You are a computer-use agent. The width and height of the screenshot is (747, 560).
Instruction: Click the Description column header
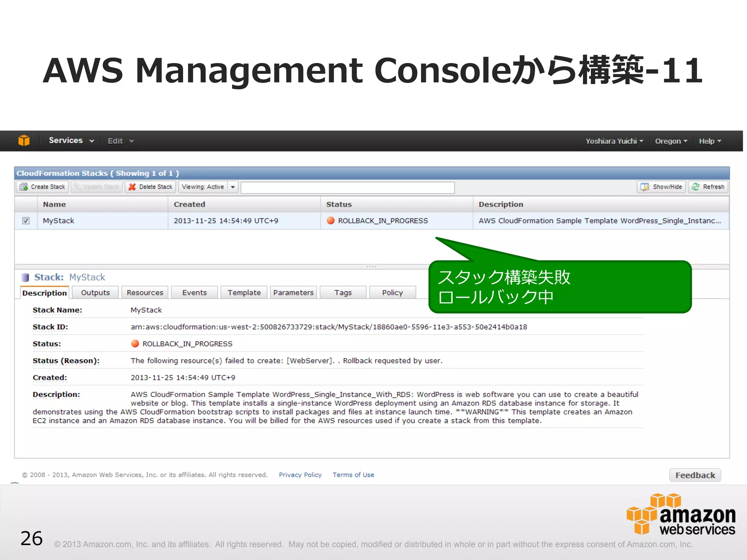pos(601,204)
